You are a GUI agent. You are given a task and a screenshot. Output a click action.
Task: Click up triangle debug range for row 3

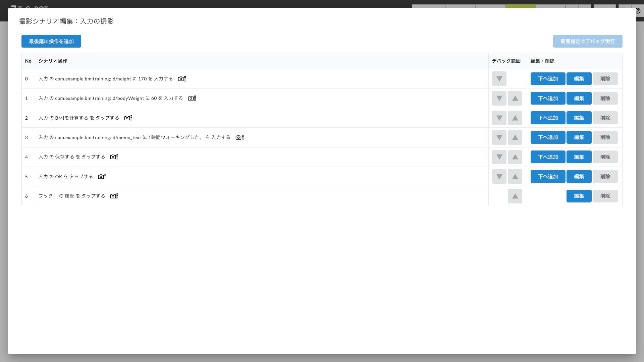pyautogui.click(x=515, y=137)
